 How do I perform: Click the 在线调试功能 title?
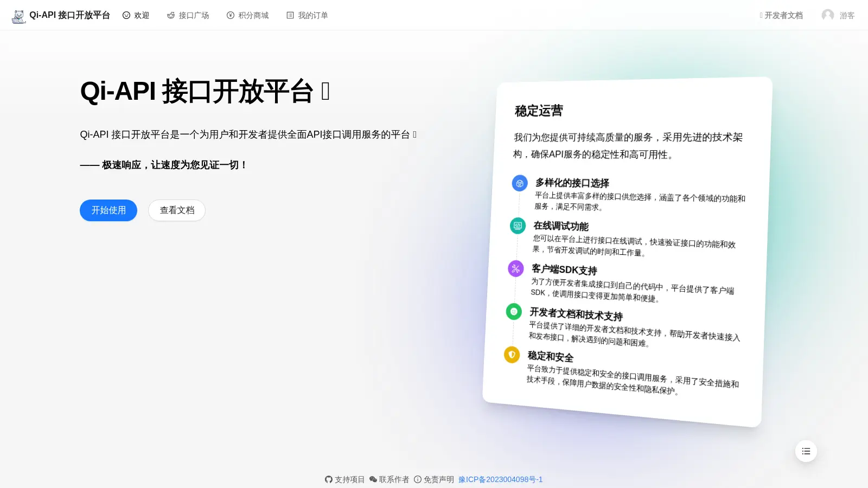pos(561,226)
